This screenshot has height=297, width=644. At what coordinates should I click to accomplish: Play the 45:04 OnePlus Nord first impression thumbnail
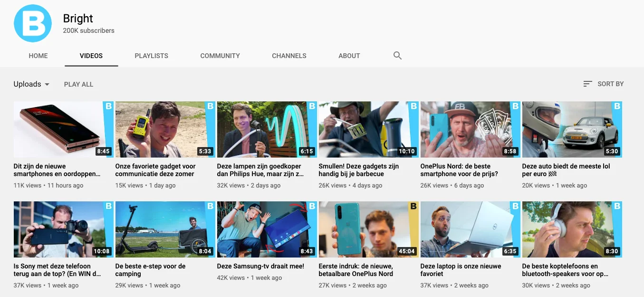tap(368, 229)
